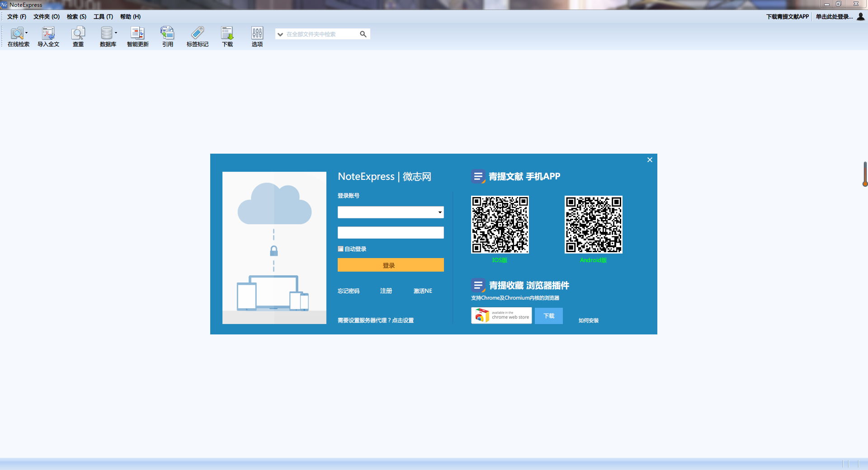Click the Android版 QR code image

(x=593, y=225)
